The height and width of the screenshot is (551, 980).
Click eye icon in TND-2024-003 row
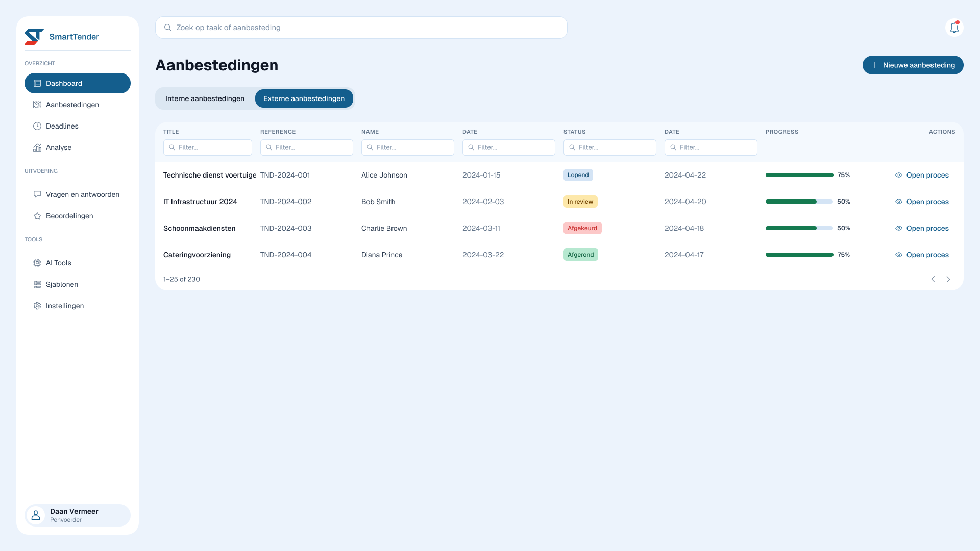coord(899,228)
